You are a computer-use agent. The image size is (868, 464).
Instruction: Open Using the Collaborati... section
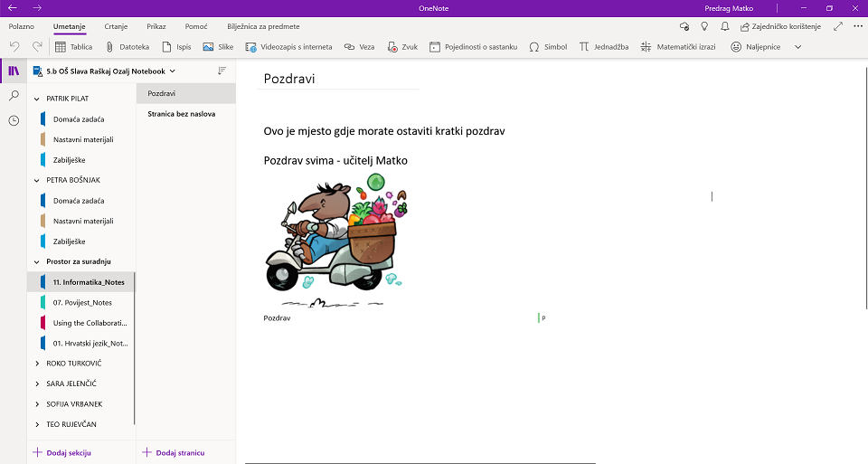80,323
